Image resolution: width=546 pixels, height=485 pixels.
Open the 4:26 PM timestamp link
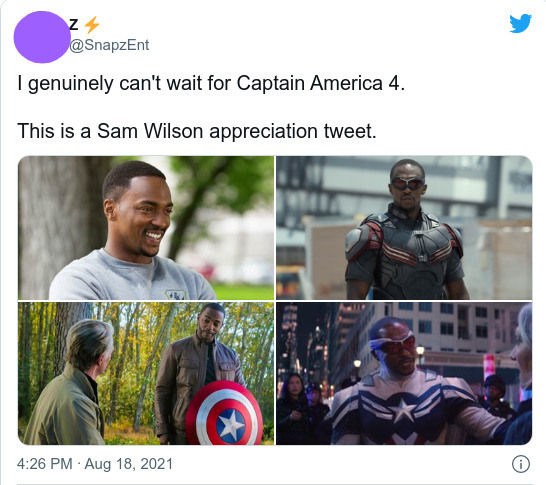(45, 464)
